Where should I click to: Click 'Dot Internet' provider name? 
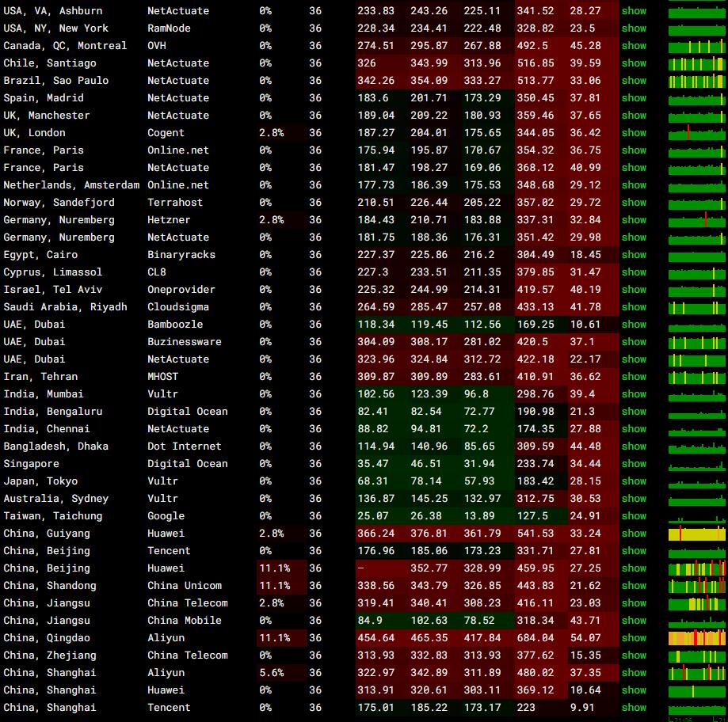(x=185, y=446)
